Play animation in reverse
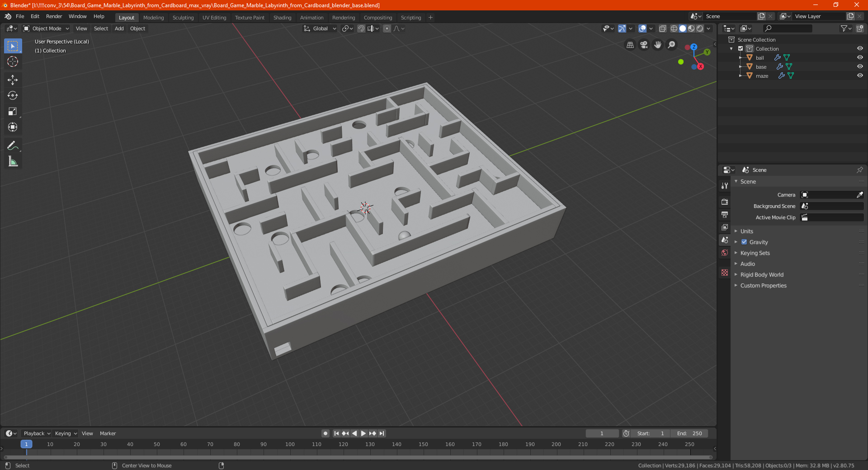 pyautogui.click(x=354, y=433)
